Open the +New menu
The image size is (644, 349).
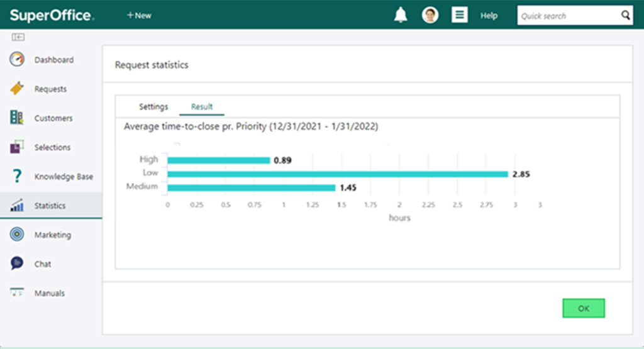tap(139, 15)
